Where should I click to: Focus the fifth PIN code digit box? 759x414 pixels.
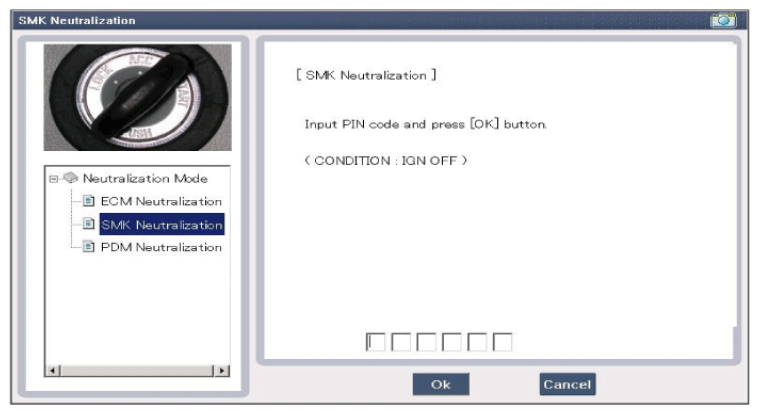[477, 342]
